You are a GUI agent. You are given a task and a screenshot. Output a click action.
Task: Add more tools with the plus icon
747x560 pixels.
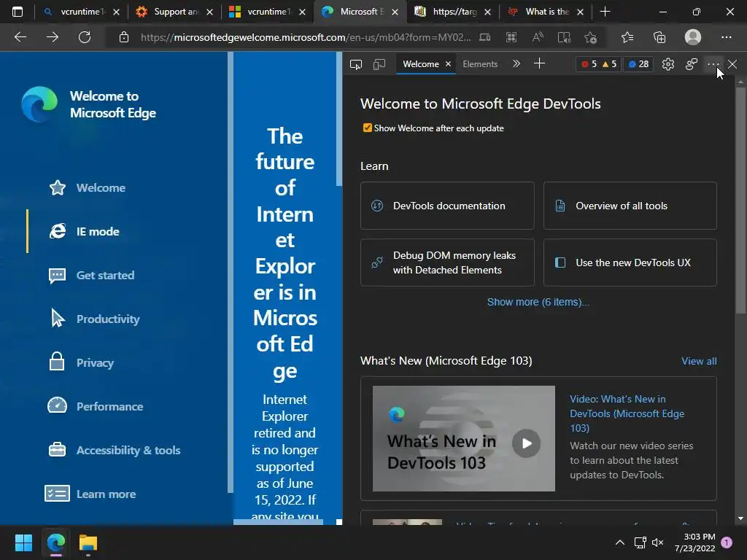point(539,64)
